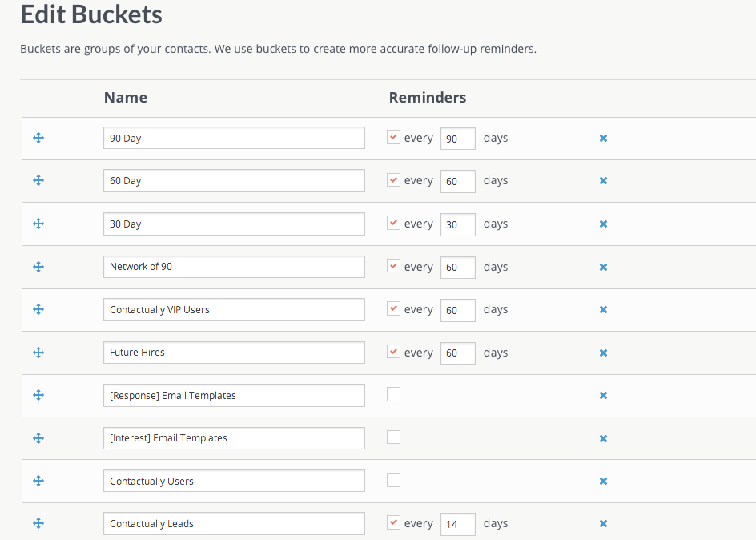Screen dimensions: 756x540
Task: Click the move handle for [Interest] Email Templates
Action: pyautogui.click(x=38, y=438)
